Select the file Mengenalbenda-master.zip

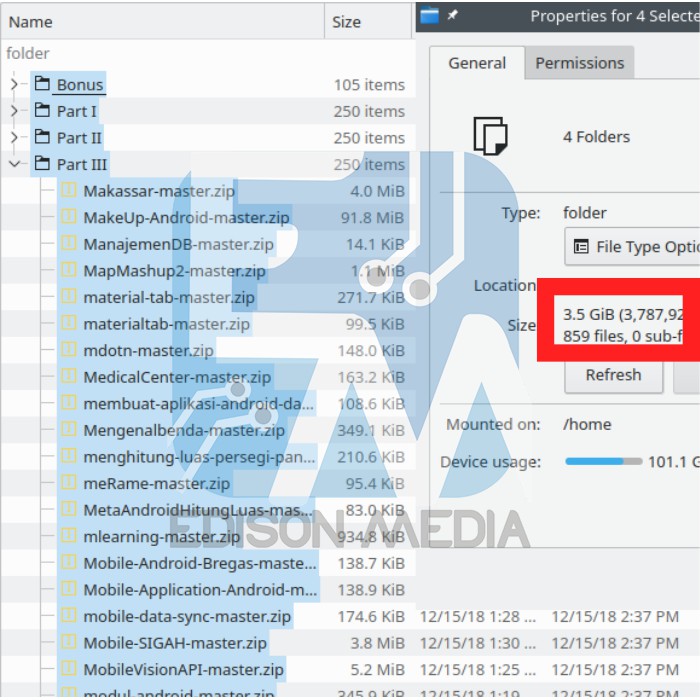[x=184, y=430]
